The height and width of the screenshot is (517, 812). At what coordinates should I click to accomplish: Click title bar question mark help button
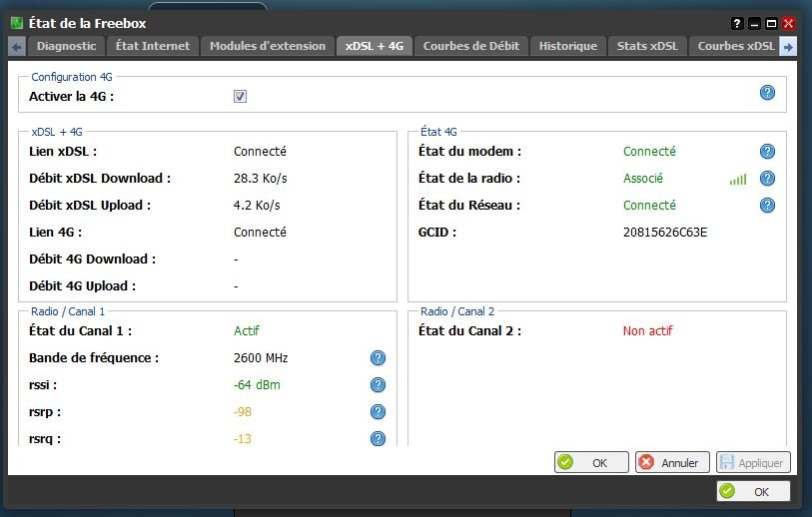737,23
